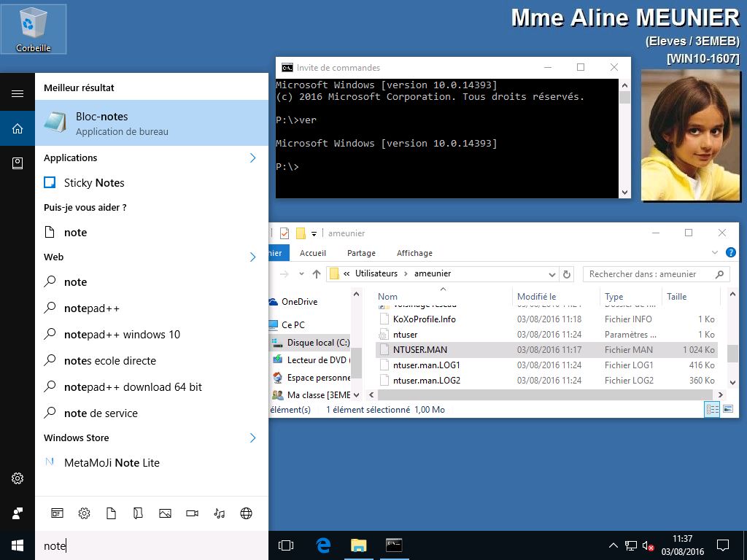Switch to File Explorer in the taskbar

pyautogui.click(x=359, y=545)
